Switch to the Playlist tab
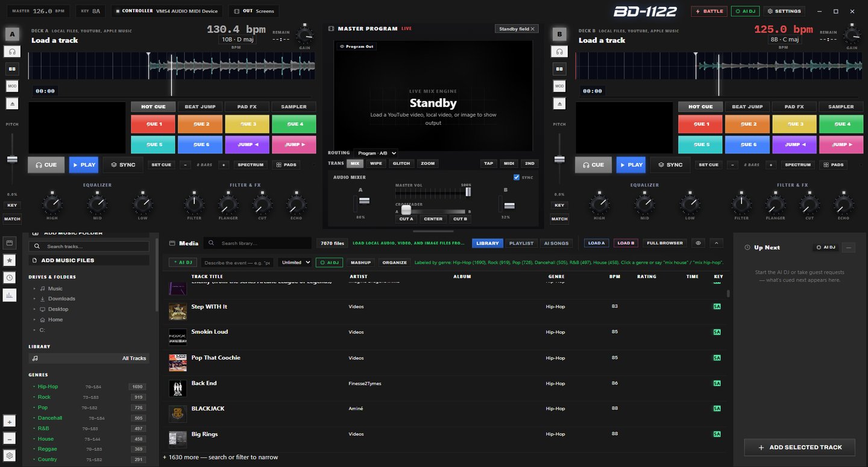Screen dimensions: 868x467 pyautogui.click(x=521, y=243)
